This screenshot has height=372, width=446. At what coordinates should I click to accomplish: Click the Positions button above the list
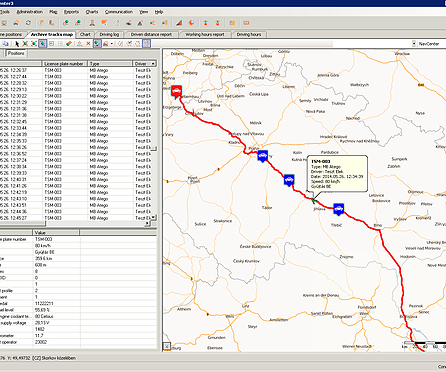16,53
